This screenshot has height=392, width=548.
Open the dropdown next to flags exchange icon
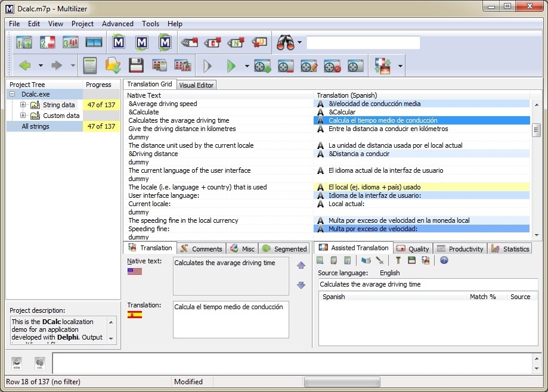(400, 66)
